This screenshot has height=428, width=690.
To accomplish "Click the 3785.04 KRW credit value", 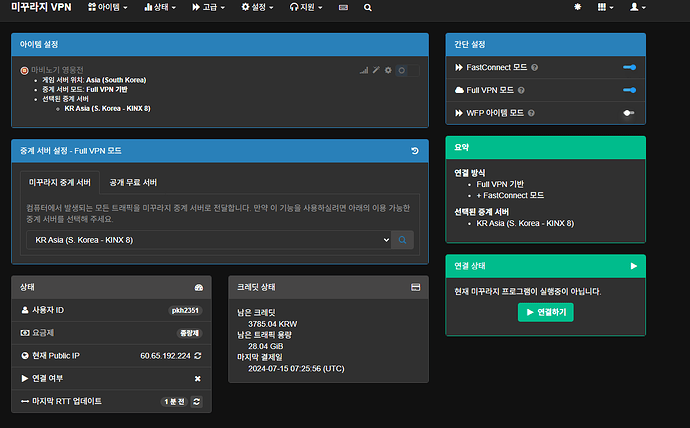I will pos(273,324).
